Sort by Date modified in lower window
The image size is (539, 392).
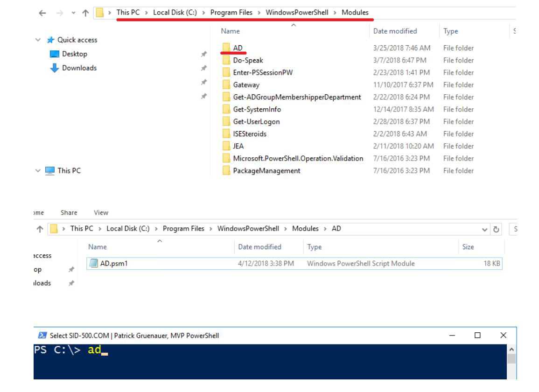[259, 247]
